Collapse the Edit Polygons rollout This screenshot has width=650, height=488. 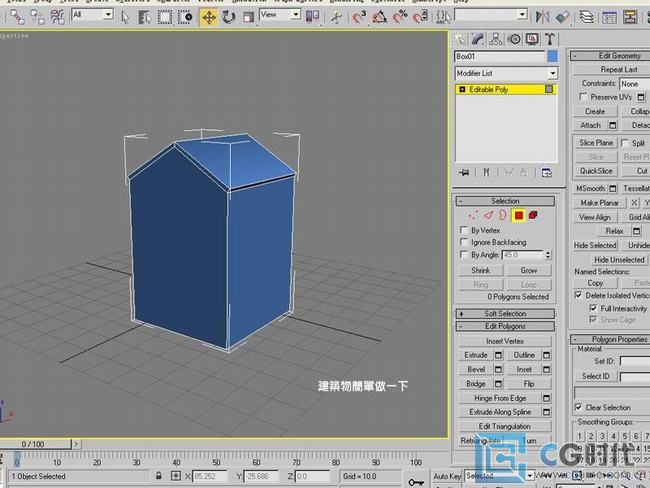(x=505, y=326)
